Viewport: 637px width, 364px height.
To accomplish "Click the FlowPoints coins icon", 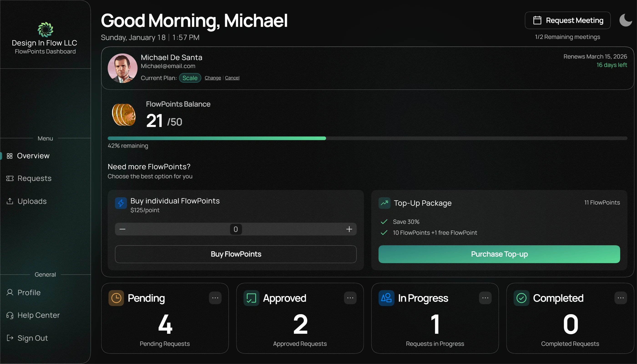I will (x=124, y=115).
